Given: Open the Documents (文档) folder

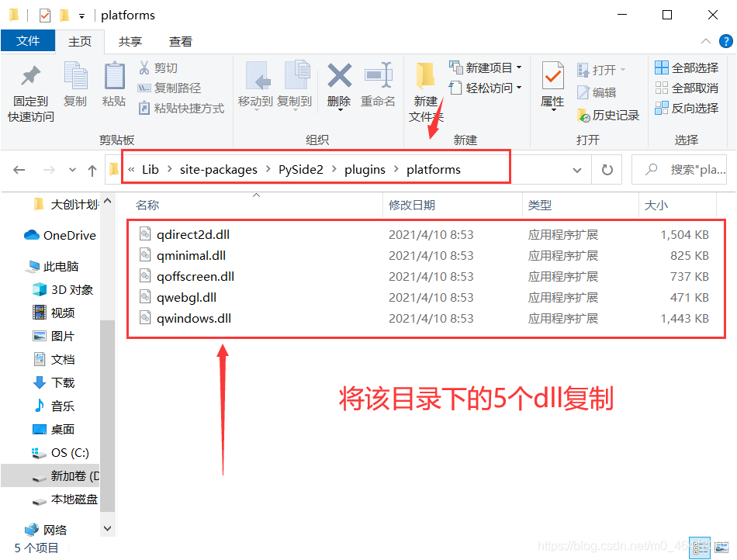Looking at the screenshot, I should (54, 359).
